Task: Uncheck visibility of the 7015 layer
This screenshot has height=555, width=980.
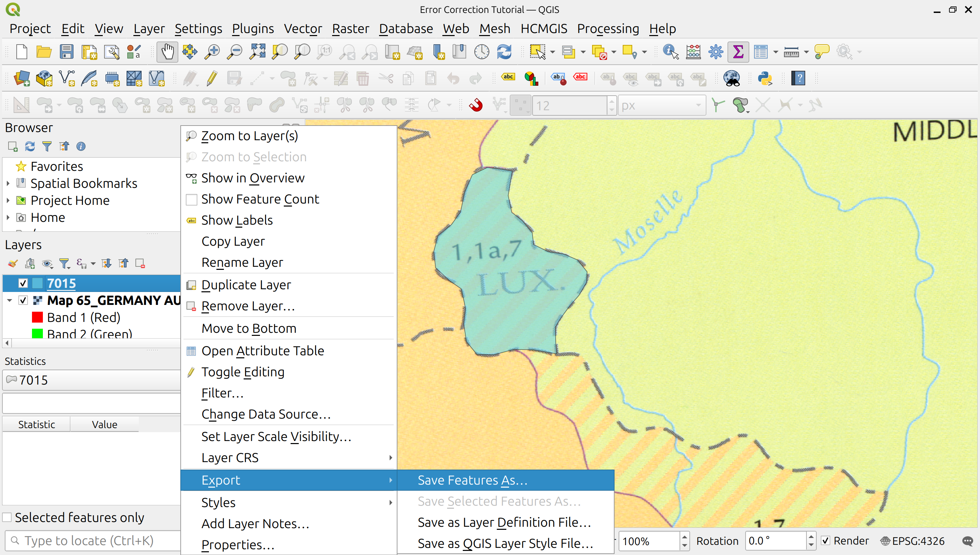Action: 23,283
